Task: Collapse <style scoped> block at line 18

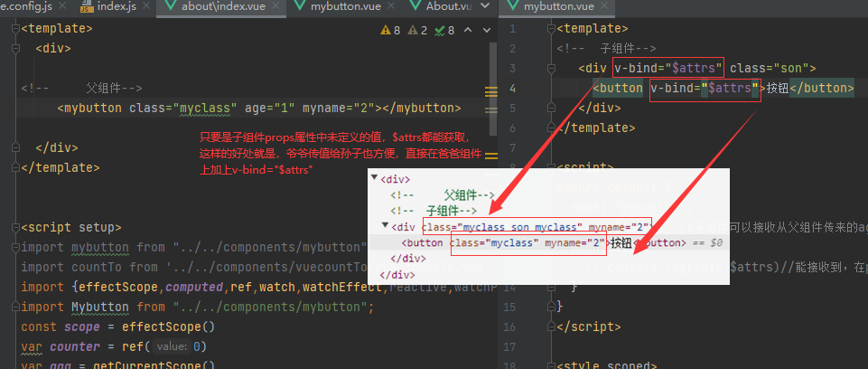Action: pyautogui.click(x=550, y=366)
